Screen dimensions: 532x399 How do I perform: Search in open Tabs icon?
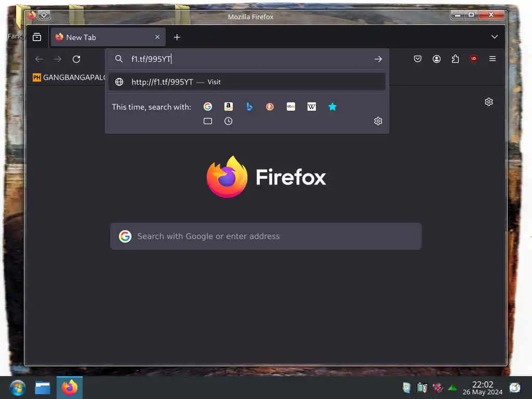[x=208, y=121]
